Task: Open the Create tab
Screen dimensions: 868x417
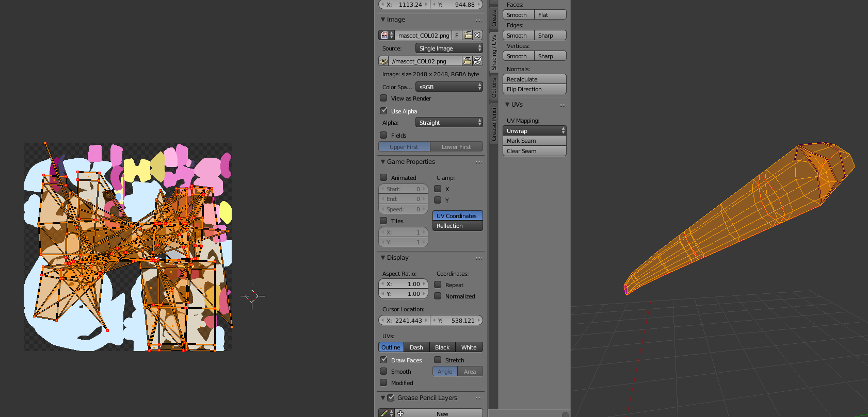Action: 494,18
